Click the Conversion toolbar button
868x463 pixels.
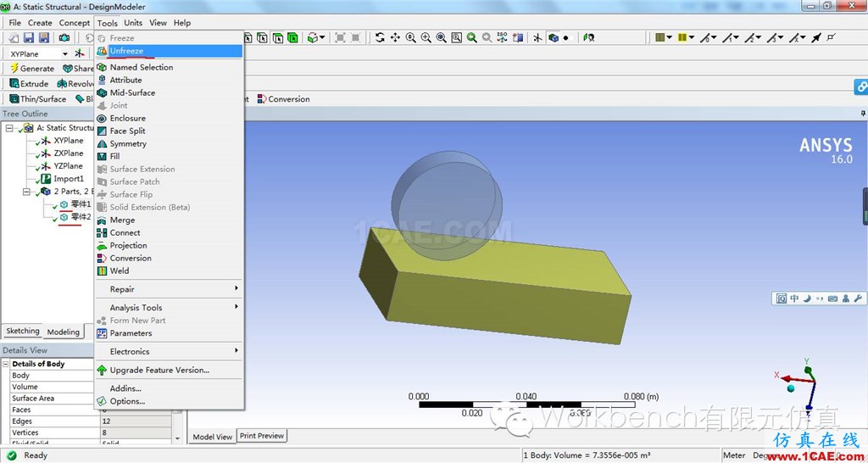coord(283,99)
